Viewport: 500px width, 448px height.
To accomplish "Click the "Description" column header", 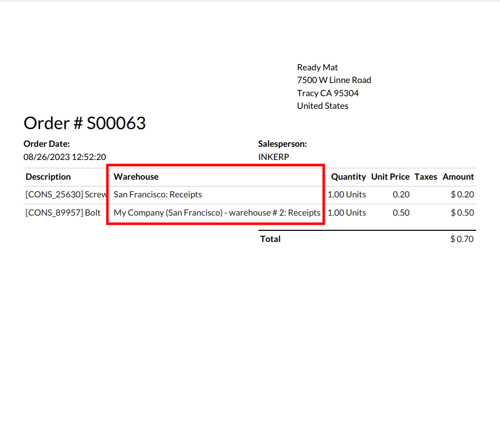I will pos(48,177).
